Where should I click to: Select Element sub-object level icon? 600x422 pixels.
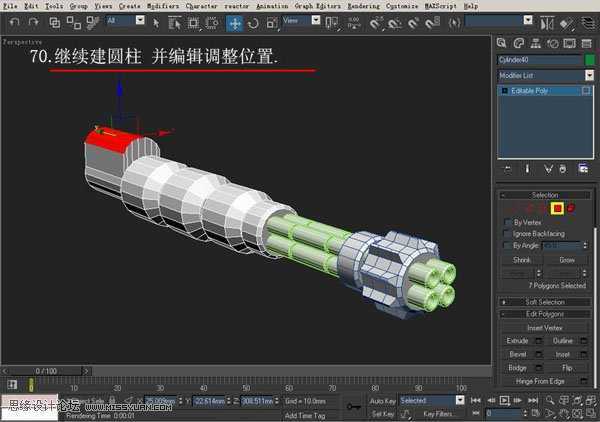click(x=571, y=208)
